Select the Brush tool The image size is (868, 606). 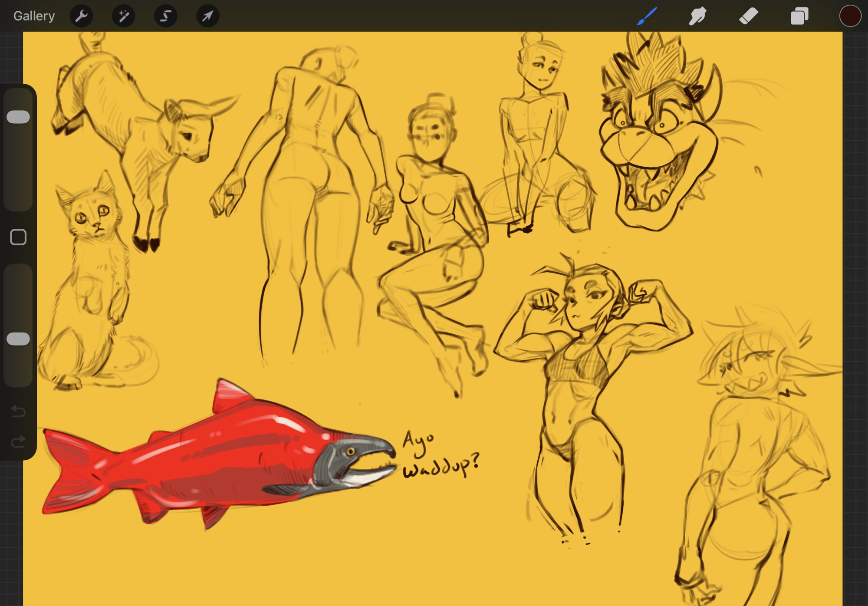point(647,16)
